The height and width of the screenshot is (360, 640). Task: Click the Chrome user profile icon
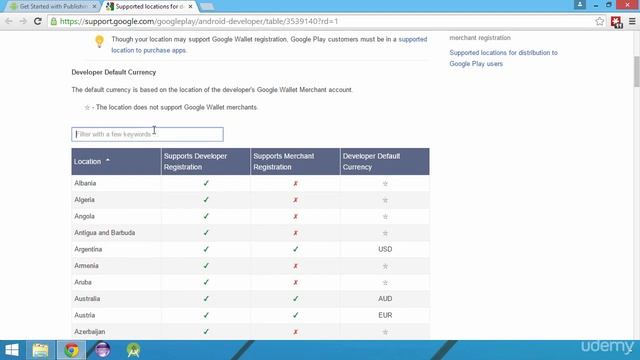click(x=580, y=5)
